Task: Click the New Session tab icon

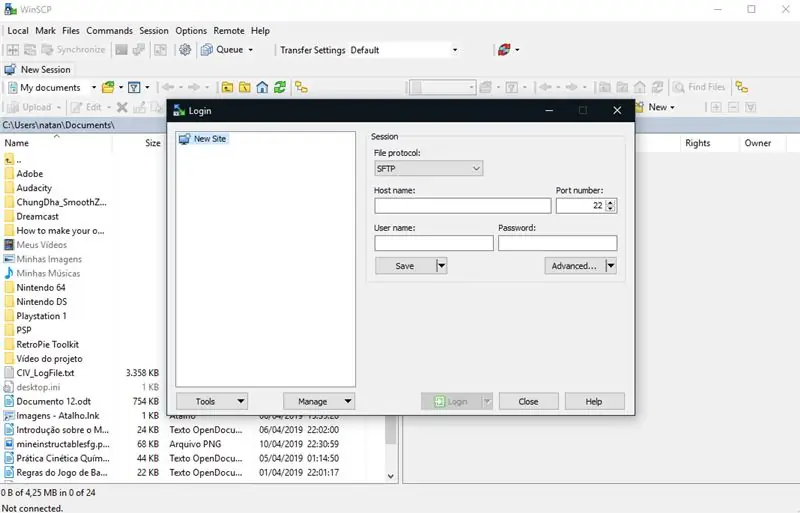Action: [10, 69]
